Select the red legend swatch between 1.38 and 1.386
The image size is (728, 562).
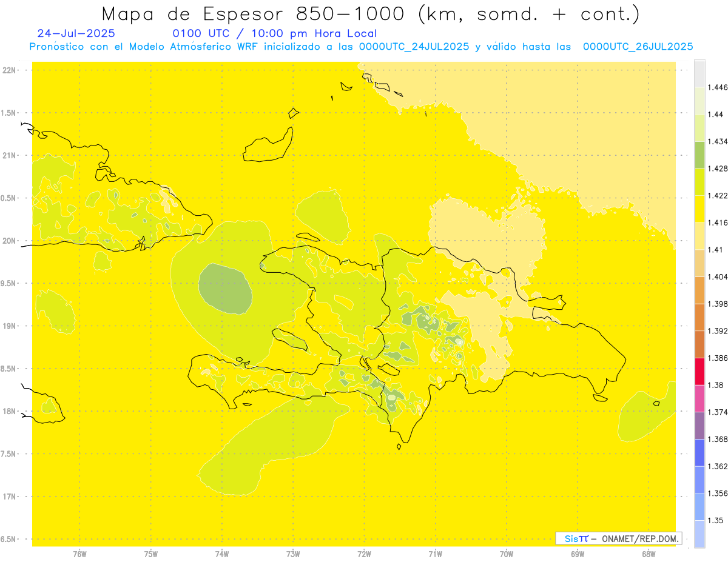699,371
